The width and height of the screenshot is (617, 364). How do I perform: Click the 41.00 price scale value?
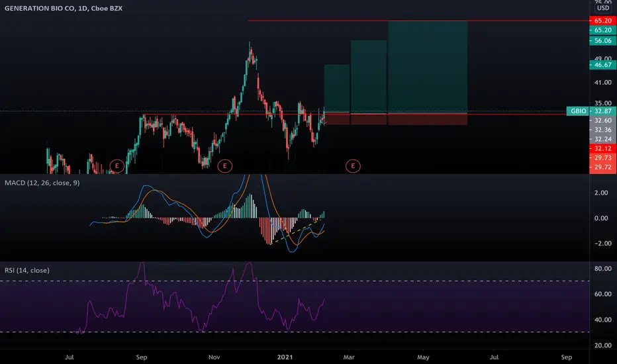[603, 83]
